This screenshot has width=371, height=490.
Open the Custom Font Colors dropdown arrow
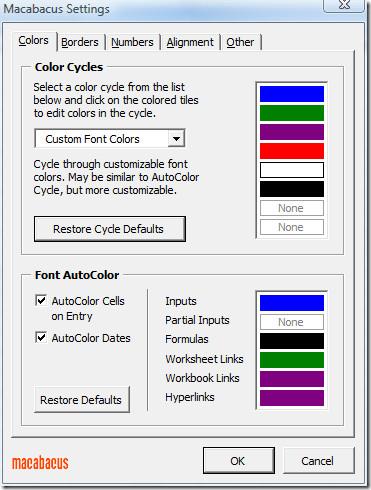point(176,138)
